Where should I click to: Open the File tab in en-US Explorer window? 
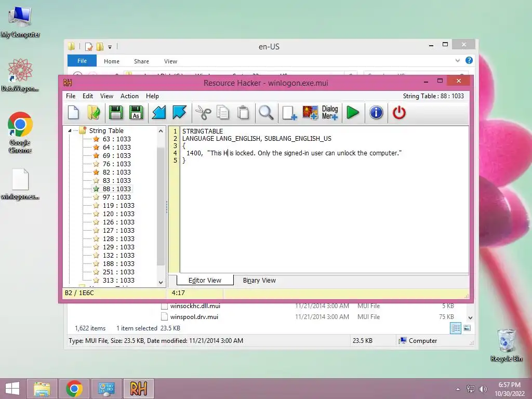coord(82,61)
